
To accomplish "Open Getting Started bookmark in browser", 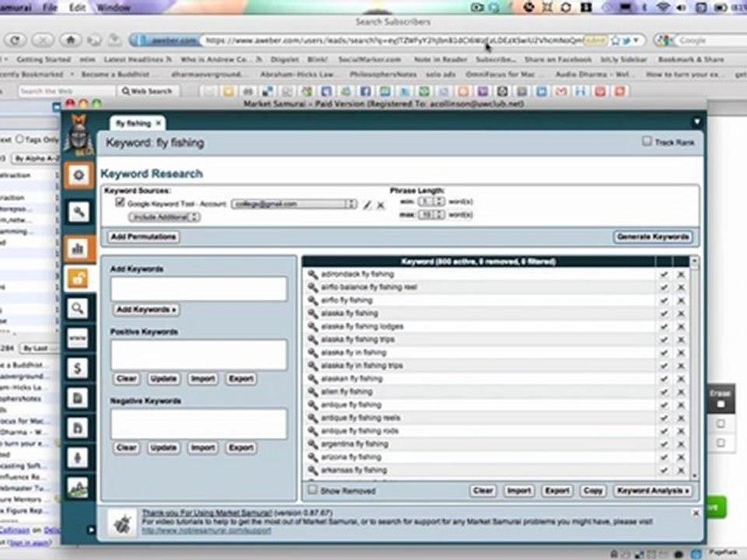I will pyautogui.click(x=44, y=60).
